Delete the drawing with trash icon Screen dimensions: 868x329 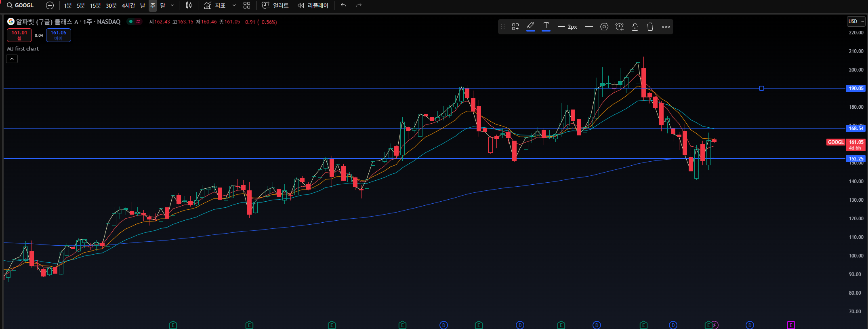650,27
